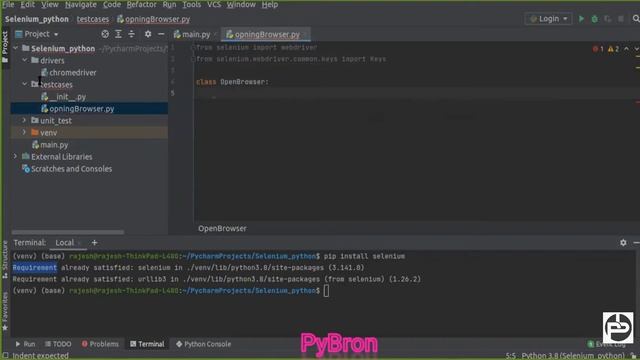
Task: Click the OpenBrowser editor breadcrumb
Action: 222,229
